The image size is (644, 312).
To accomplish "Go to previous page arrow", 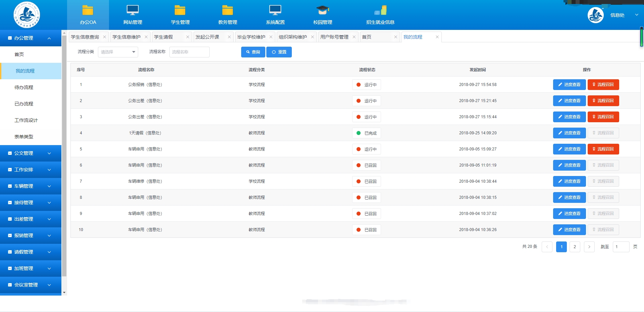I will pos(547,247).
